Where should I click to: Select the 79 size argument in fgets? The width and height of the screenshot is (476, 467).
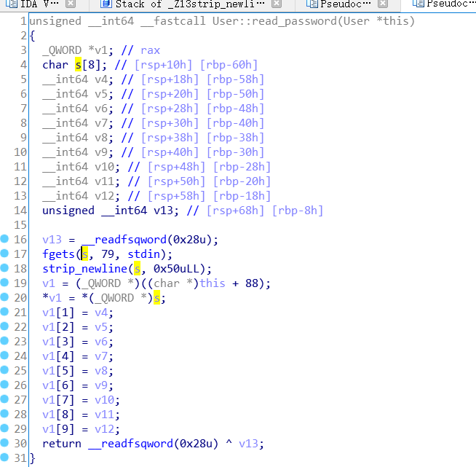(108, 254)
